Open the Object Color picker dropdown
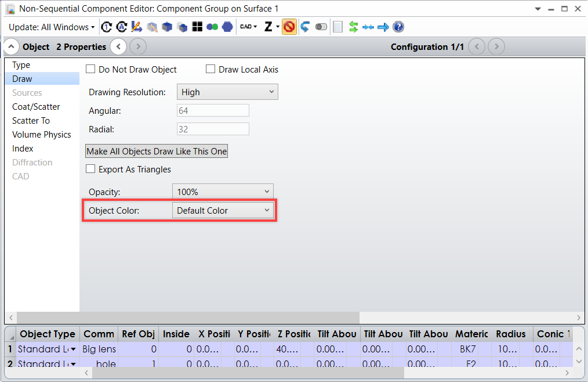 pyautogui.click(x=223, y=211)
